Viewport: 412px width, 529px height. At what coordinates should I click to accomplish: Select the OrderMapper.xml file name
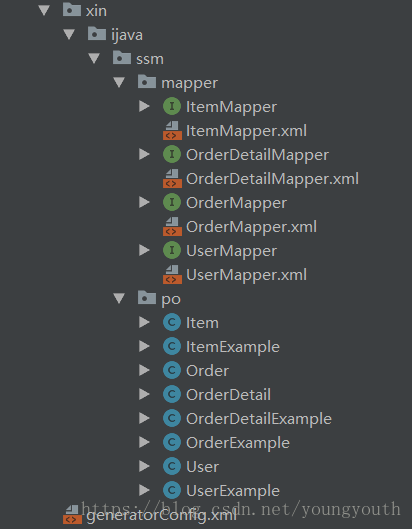251,227
